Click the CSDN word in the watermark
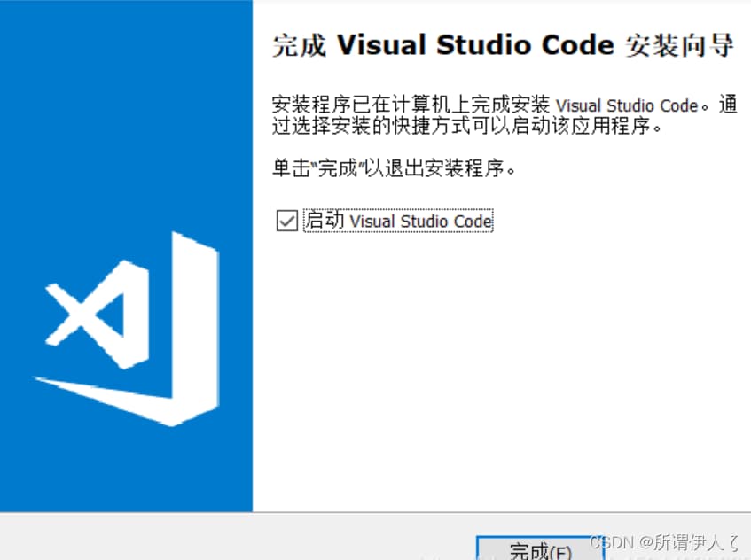Image resolution: width=751 pixels, height=560 pixels. (612, 542)
